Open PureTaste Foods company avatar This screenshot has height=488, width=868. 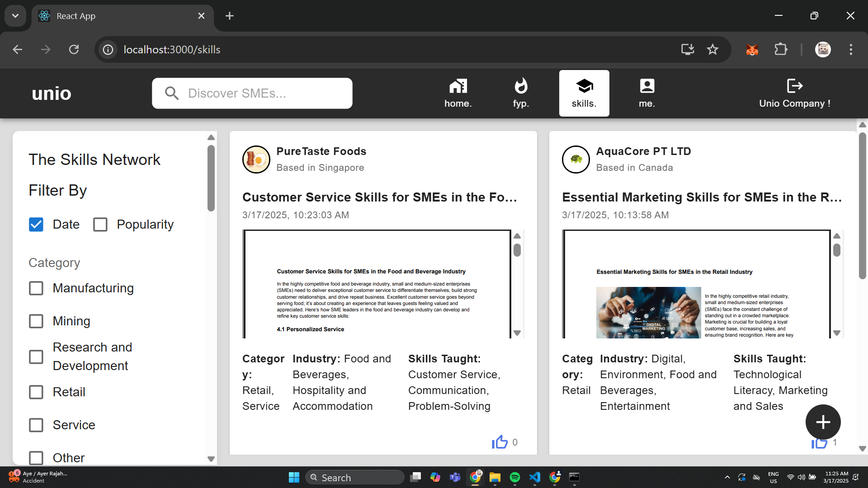click(x=256, y=160)
